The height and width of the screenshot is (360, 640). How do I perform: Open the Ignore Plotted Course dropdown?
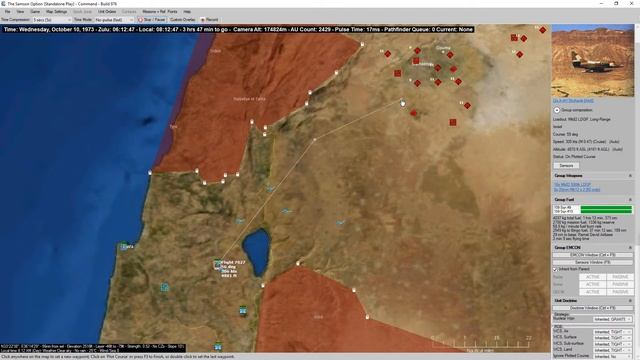(612, 356)
